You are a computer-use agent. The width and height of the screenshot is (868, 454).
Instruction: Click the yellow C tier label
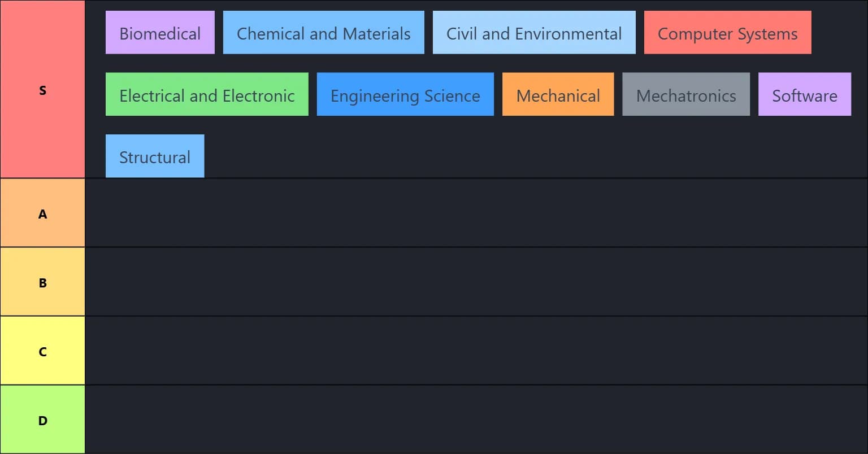pyautogui.click(x=42, y=351)
